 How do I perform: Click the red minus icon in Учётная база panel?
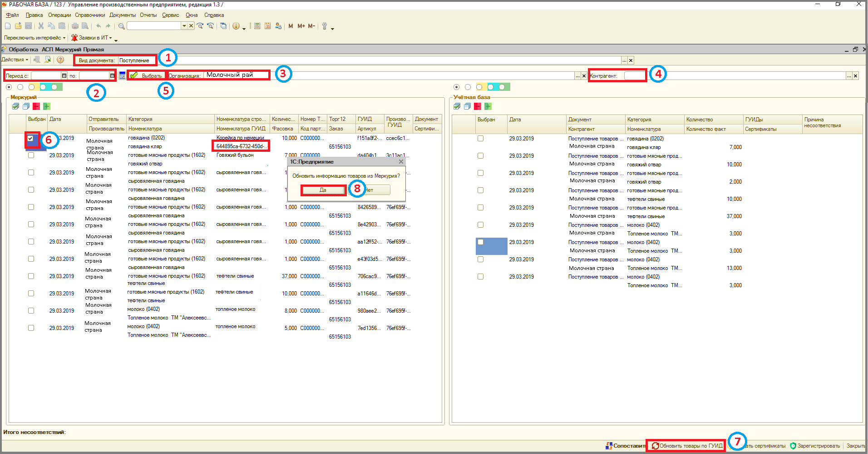(x=478, y=106)
